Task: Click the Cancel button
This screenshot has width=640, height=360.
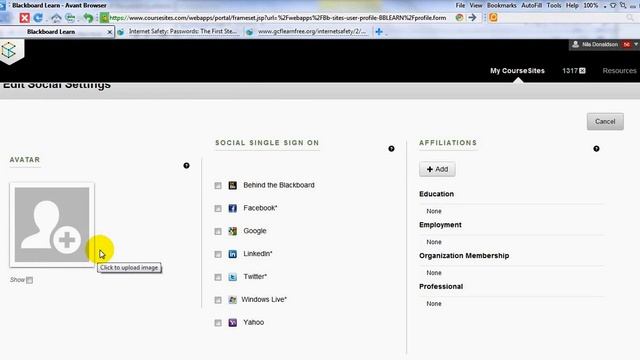Action: (605, 122)
